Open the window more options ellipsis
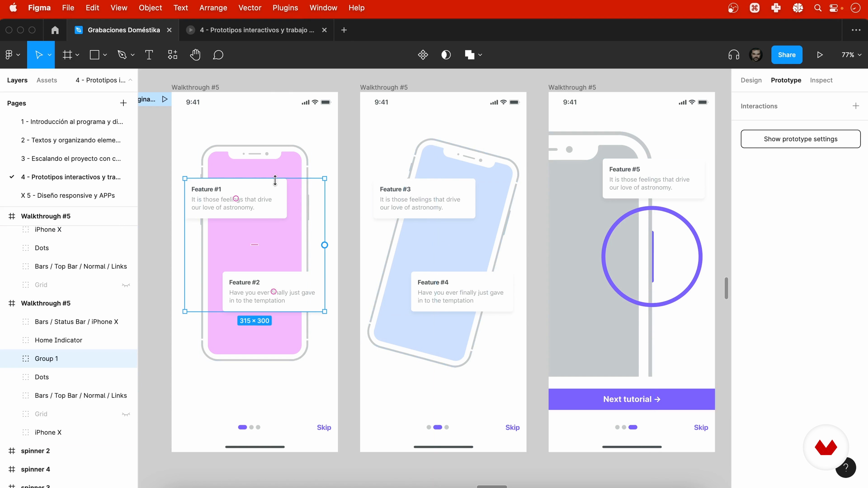 click(x=856, y=30)
